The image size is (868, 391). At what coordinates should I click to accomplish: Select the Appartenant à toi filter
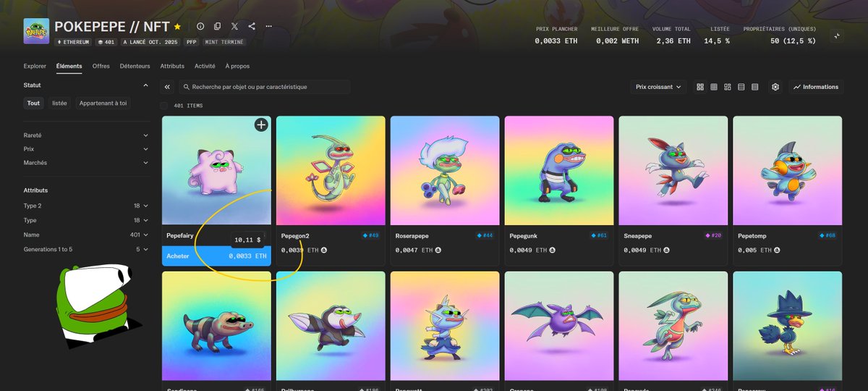(x=103, y=104)
